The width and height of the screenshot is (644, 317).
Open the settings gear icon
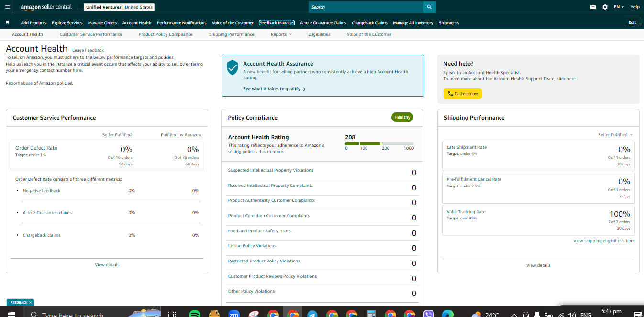605,7
